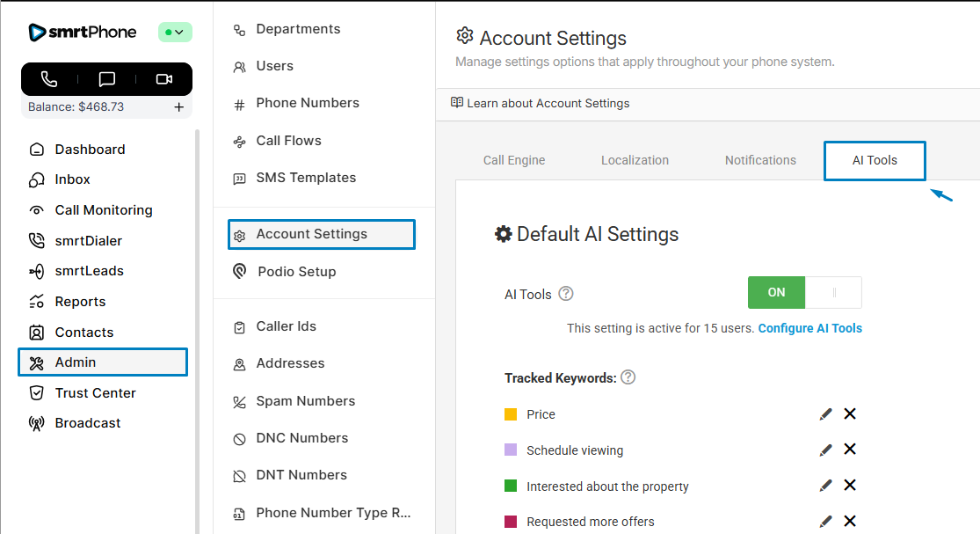Select the Notifications tab

click(x=760, y=160)
